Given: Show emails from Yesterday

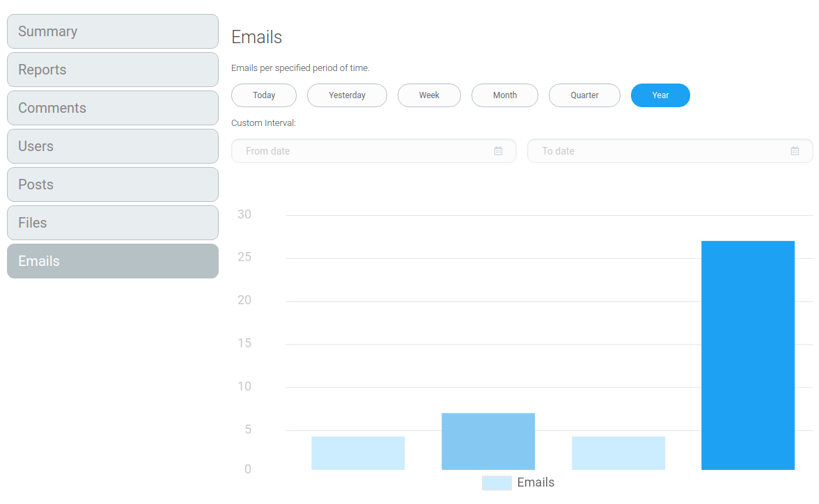Looking at the screenshot, I should [347, 95].
